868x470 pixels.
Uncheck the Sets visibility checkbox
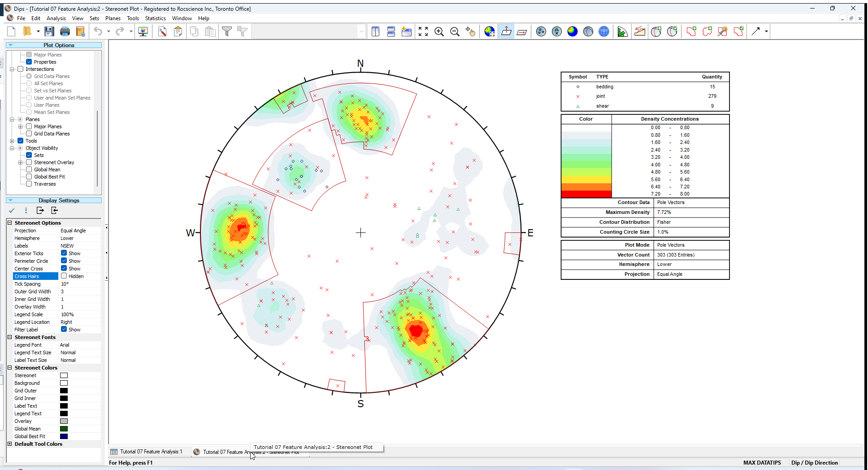29,155
